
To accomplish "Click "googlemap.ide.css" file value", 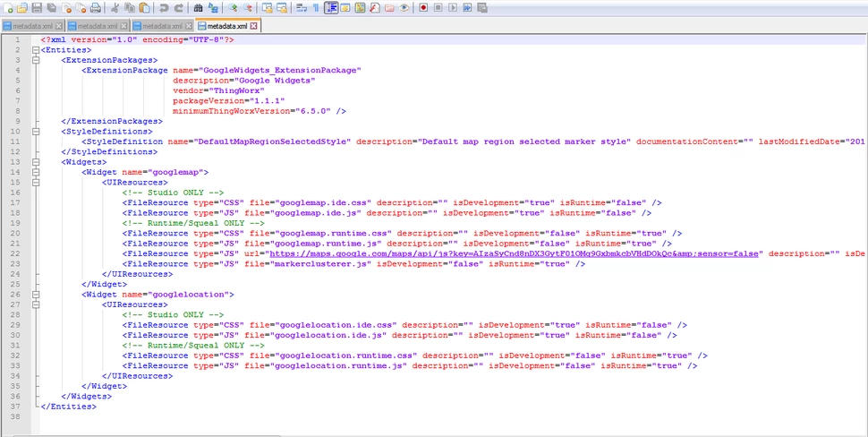I will [x=324, y=202].
